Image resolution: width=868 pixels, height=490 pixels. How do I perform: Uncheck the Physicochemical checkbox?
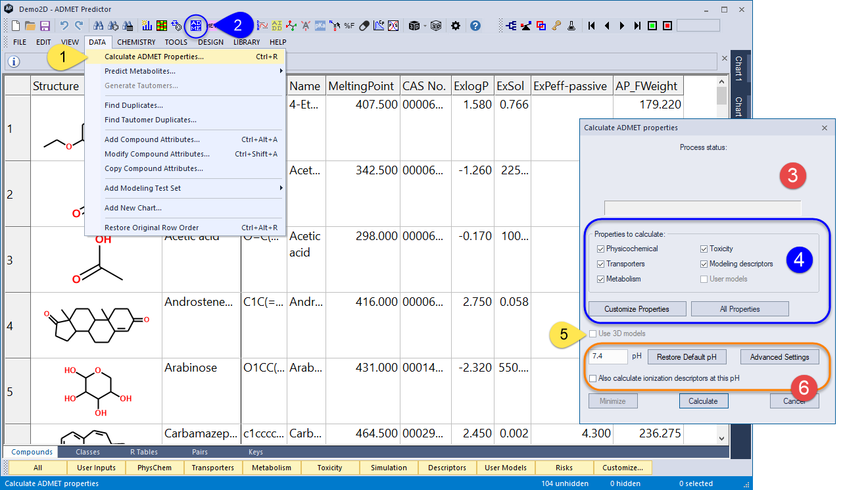601,249
